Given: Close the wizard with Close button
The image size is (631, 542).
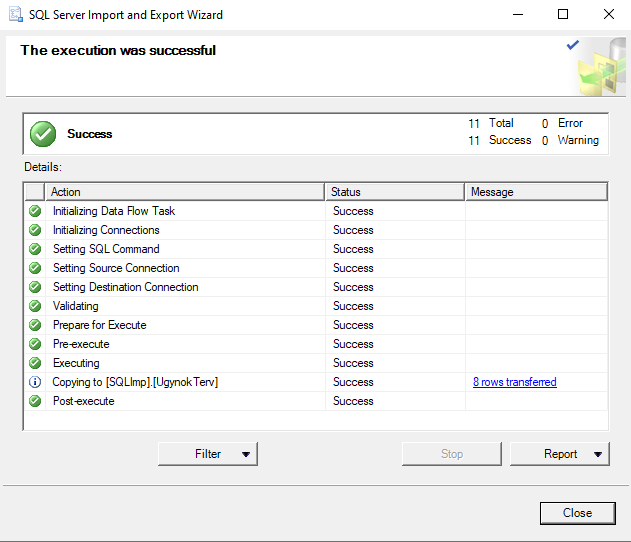Looking at the screenshot, I should 577,513.
